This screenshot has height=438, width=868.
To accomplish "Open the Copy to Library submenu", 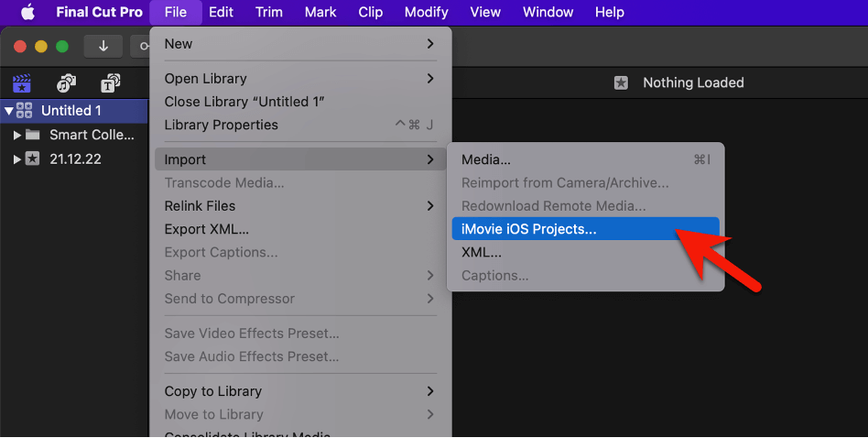I will 300,391.
